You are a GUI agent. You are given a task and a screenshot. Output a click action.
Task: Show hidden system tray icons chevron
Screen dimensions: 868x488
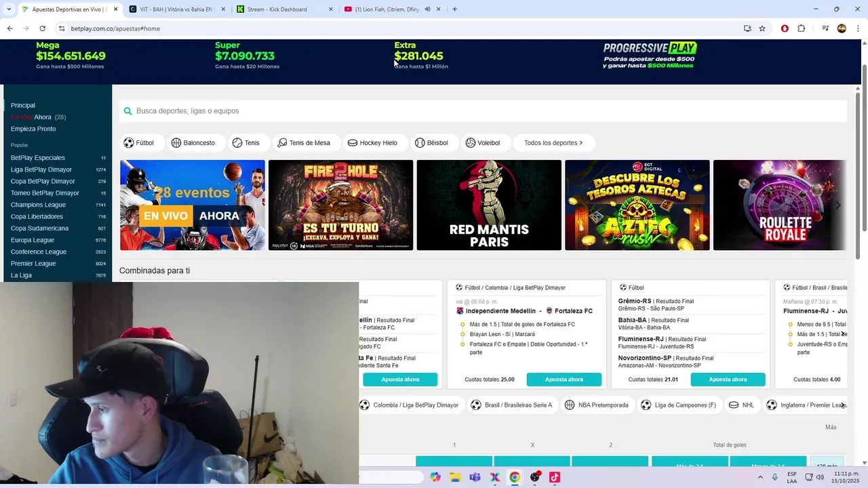[761, 477]
